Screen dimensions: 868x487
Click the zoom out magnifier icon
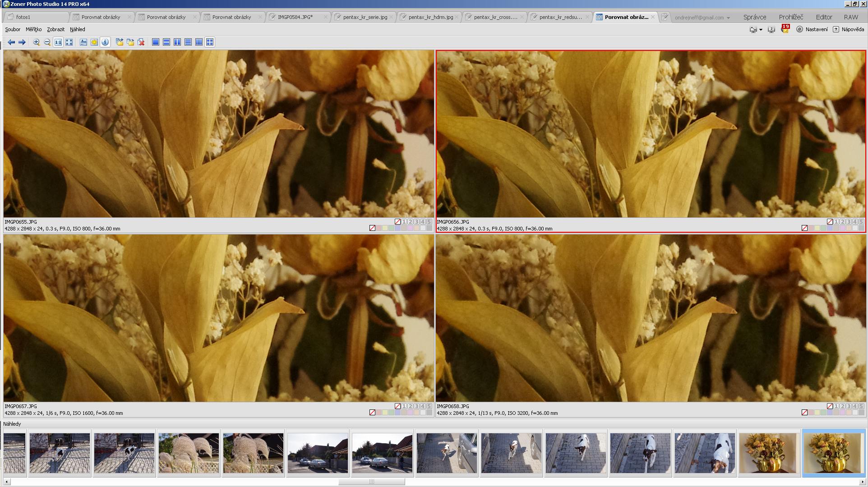pos(47,42)
